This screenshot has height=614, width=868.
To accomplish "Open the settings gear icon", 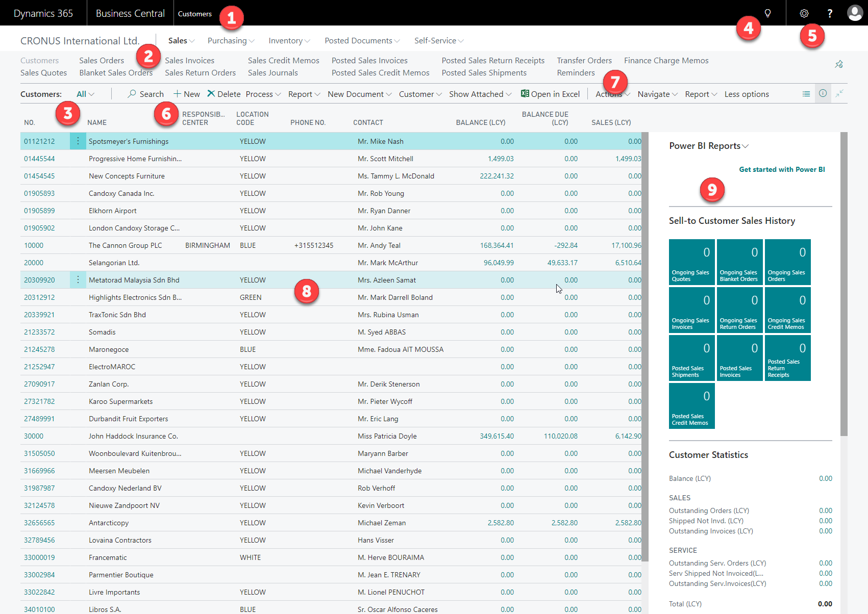I will pyautogui.click(x=804, y=13).
